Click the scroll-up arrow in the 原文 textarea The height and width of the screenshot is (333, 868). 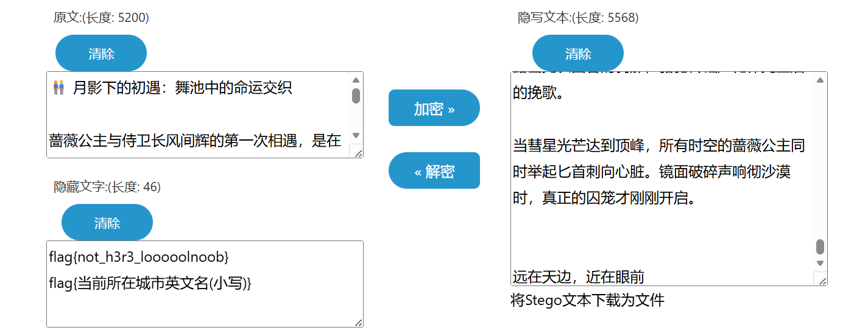click(x=356, y=80)
